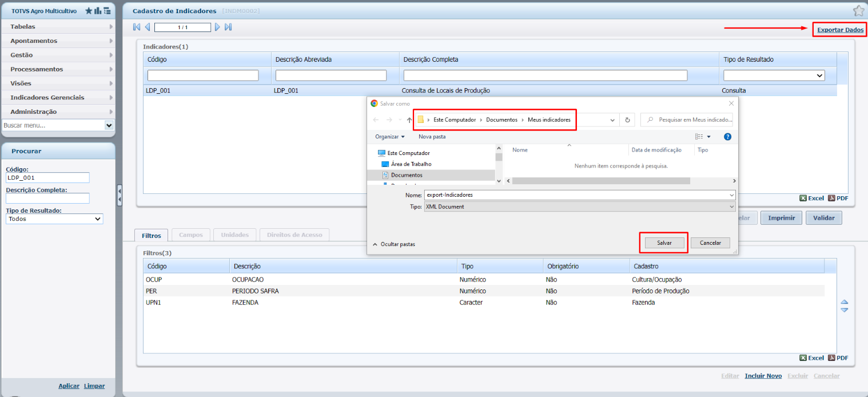Click the Validar button
Screen dimensions: 868x397
pyautogui.click(x=824, y=218)
